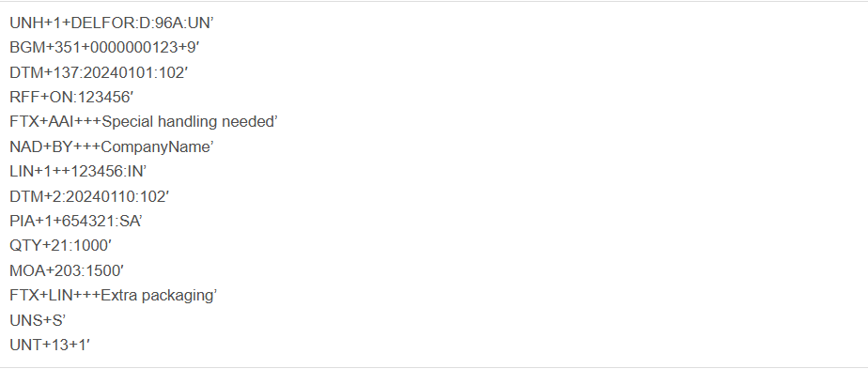Viewport: 868px width, 369px height.
Task: Click the QTY+21:1000 quantity line
Action: pyautogui.click(x=61, y=246)
